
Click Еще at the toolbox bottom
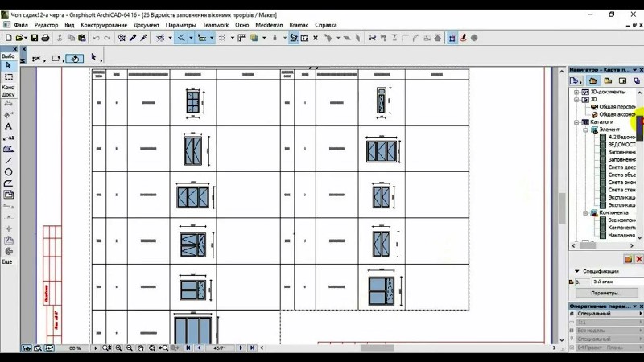coord(7,261)
